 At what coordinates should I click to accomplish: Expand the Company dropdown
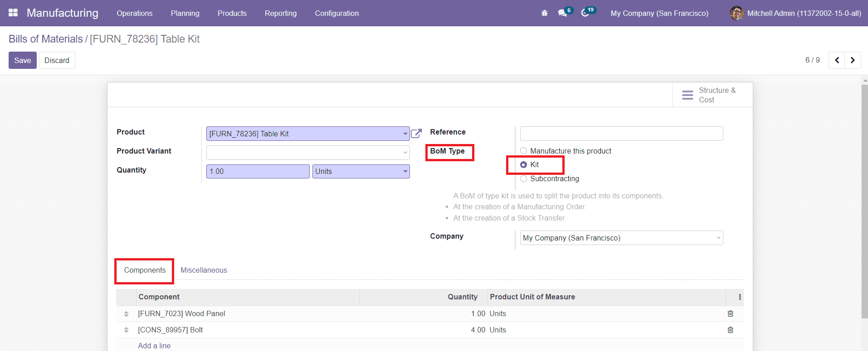click(718, 238)
